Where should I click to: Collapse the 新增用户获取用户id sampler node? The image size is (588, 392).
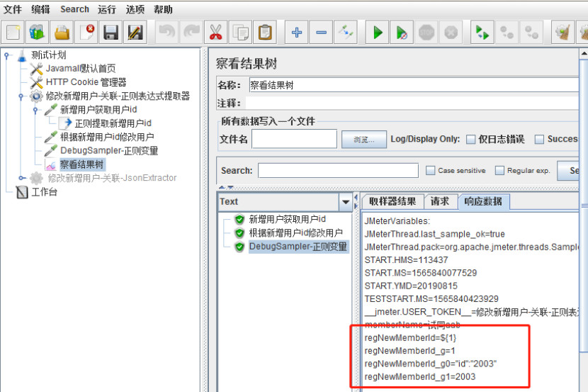(x=35, y=110)
